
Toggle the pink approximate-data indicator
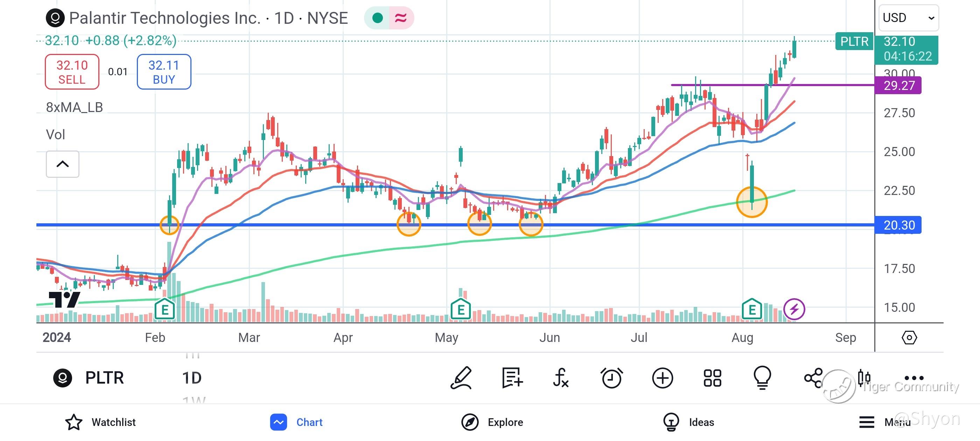(401, 18)
